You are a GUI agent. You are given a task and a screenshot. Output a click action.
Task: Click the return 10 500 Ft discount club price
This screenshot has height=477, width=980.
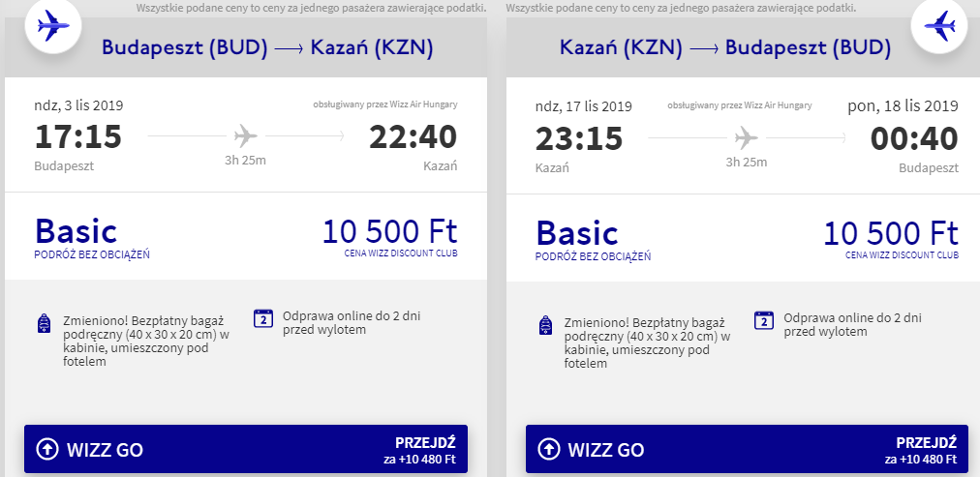pos(891,233)
